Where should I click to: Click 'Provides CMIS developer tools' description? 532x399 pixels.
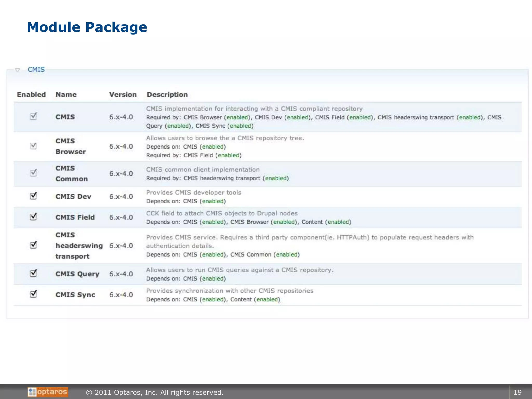(x=194, y=192)
